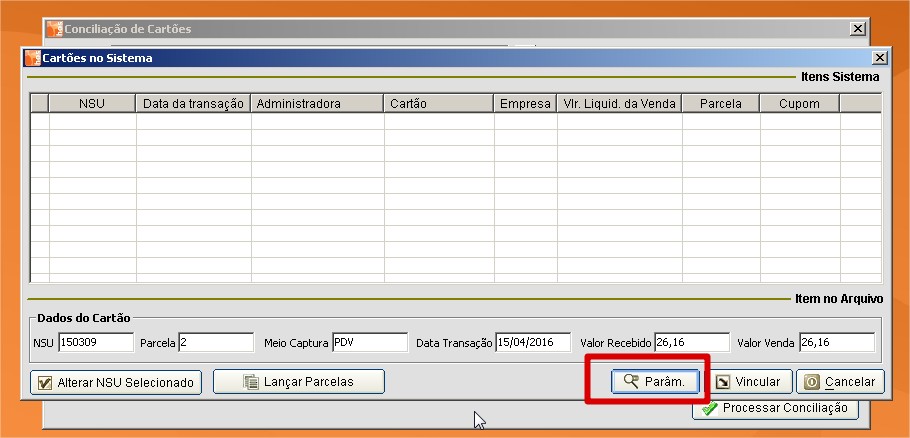
Task: Cancel using the Cancelar button
Action: pyautogui.click(x=840, y=382)
